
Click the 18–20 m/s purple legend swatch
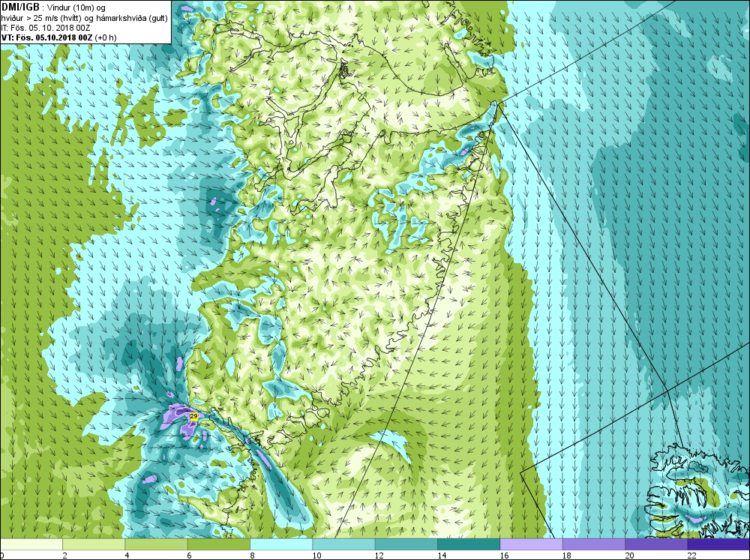pyautogui.click(x=593, y=544)
